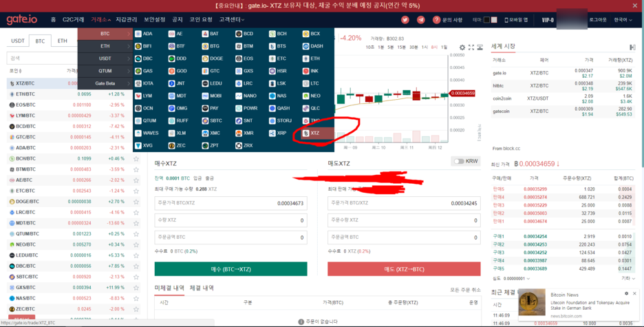The image size is (644, 327).
Task: Select XLM coin in market menu
Action: 177,133
